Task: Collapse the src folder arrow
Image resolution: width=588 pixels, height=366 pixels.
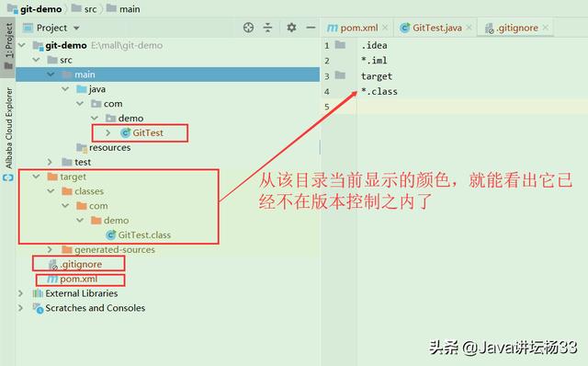Action: click(x=37, y=60)
